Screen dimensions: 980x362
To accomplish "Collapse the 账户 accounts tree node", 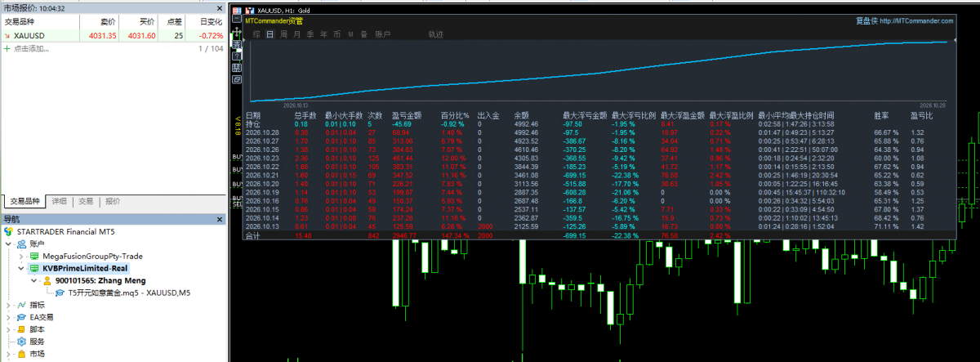I will (x=8, y=244).
